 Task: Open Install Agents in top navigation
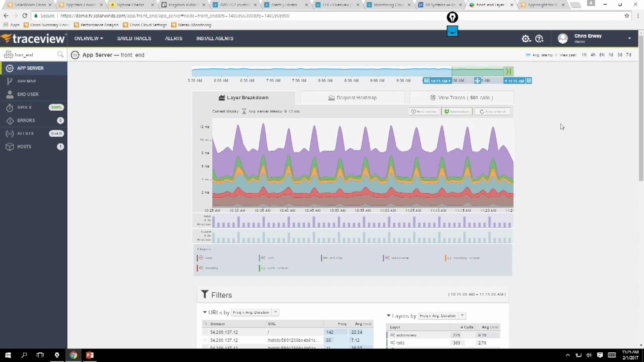(215, 38)
